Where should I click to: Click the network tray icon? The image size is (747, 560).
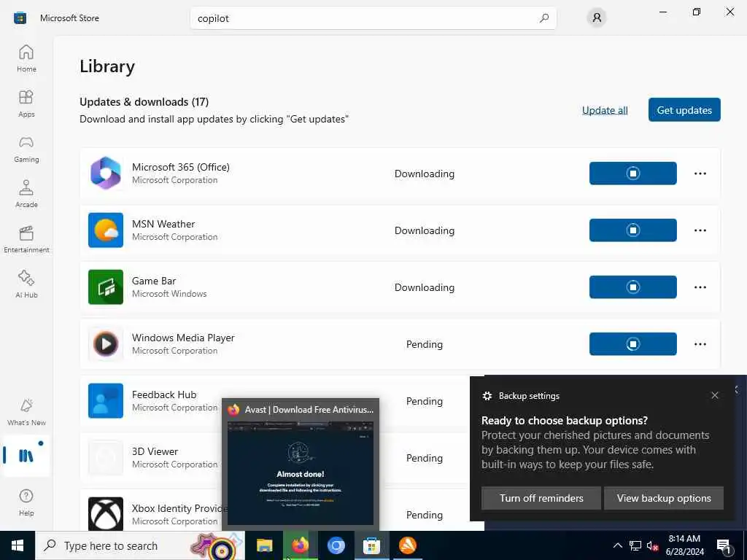click(x=635, y=545)
